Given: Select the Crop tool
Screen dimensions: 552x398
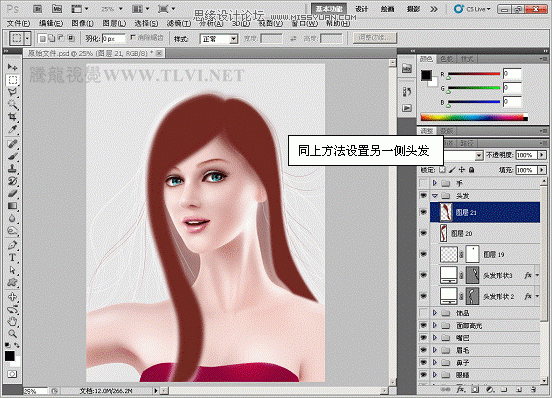Looking at the screenshot, I should tap(12, 117).
